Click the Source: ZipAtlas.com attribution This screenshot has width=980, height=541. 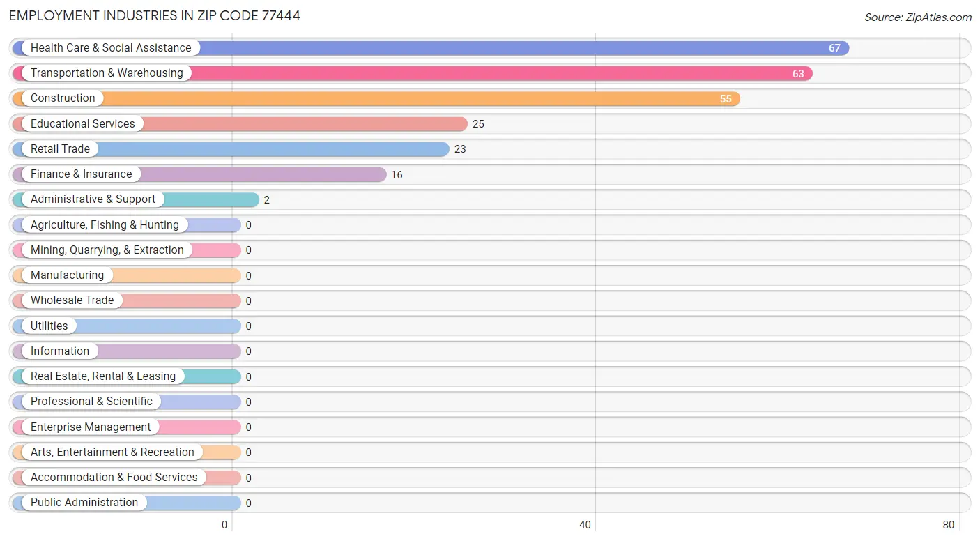pos(918,17)
